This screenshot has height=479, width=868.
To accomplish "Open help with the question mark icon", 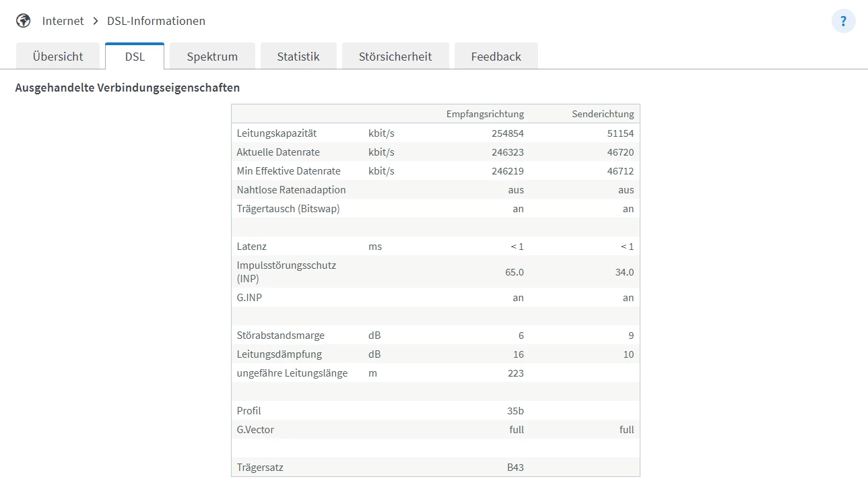I will point(843,21).
